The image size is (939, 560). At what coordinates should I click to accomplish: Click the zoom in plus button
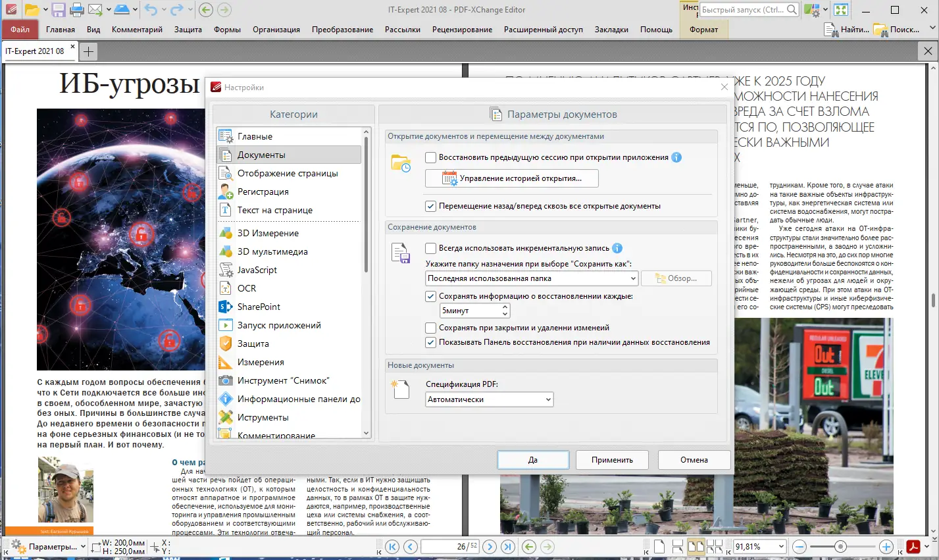[886, 547]
